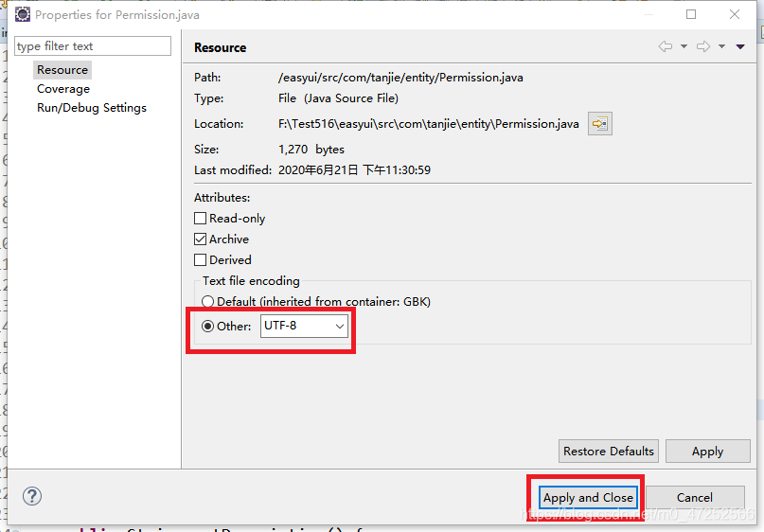Click the back navigation arrow icon
764x532 pixels.
666,46
